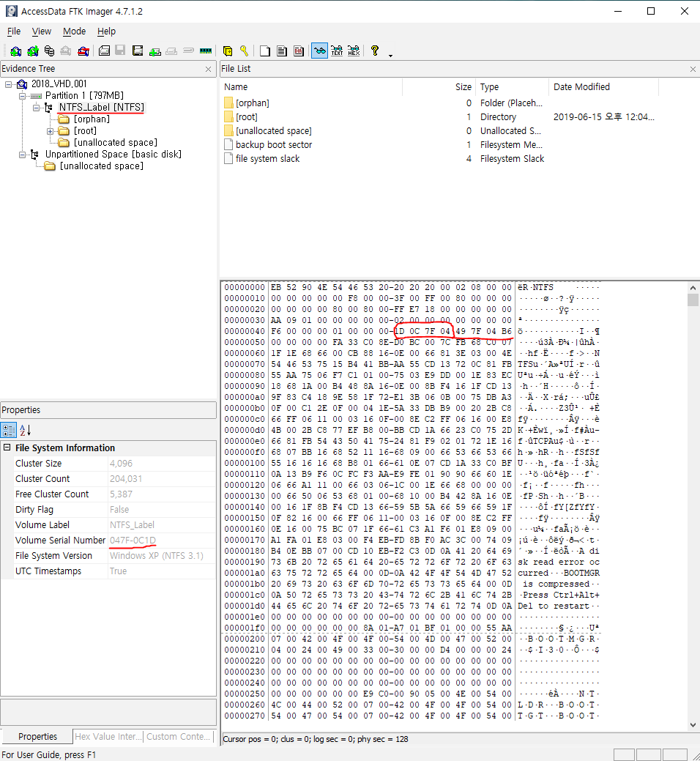Collapse the Unpartitioned Space node
The height and width of the screenshot is (761, 700).
(22, 155)
